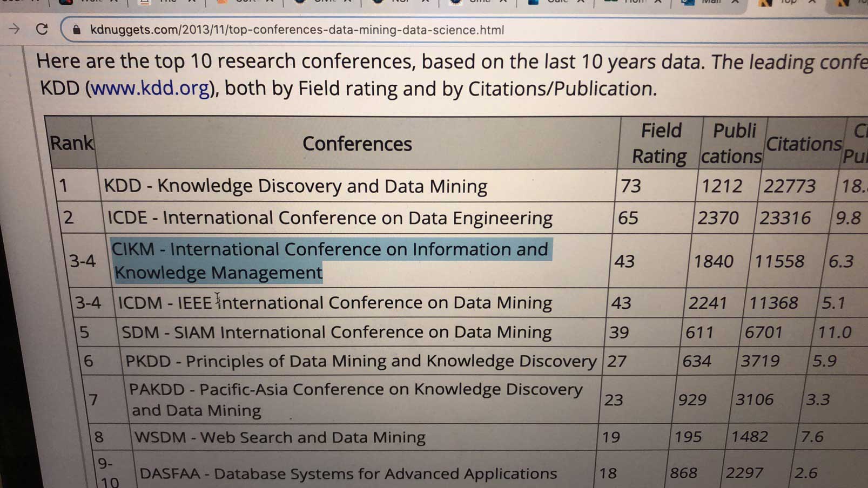Click the browser forward arrow
This screenshot has width=868, height=488.
(14, 29)
